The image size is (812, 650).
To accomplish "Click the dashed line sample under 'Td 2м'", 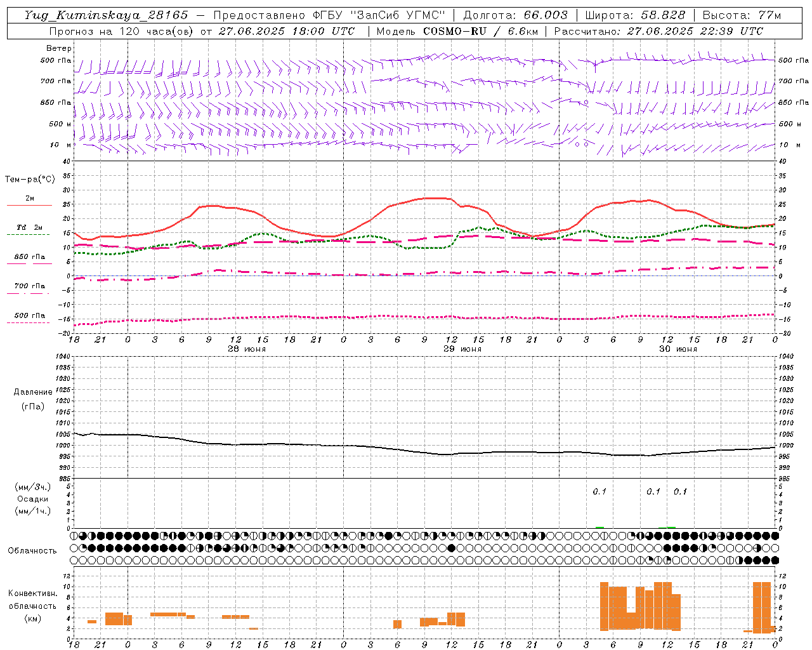I will pyautogui.click(x=29, y=235).
